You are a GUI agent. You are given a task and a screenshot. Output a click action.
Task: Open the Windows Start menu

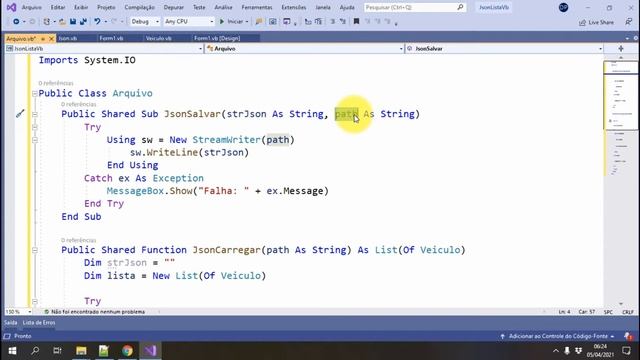coord(12,351)
